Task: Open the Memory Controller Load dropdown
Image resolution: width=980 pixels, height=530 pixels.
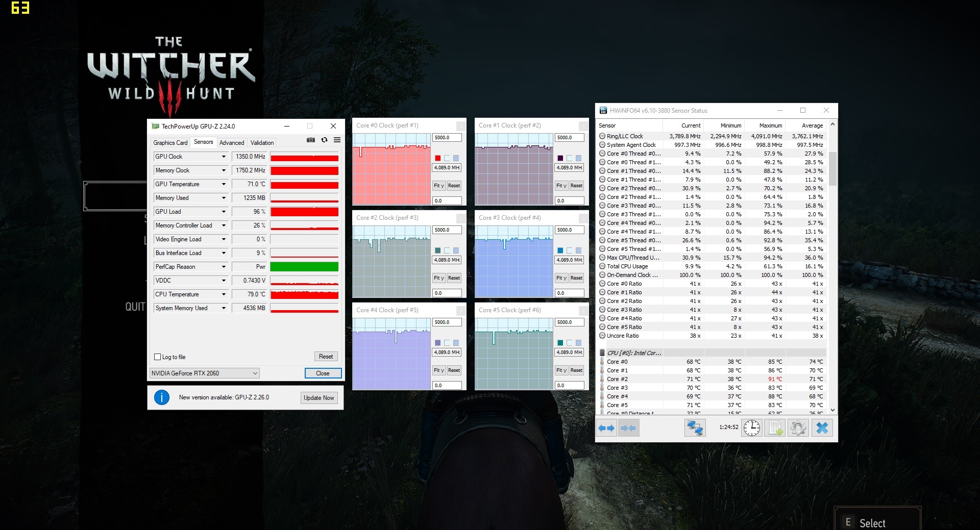Action: pyautogui.click(x=224, y=225)
